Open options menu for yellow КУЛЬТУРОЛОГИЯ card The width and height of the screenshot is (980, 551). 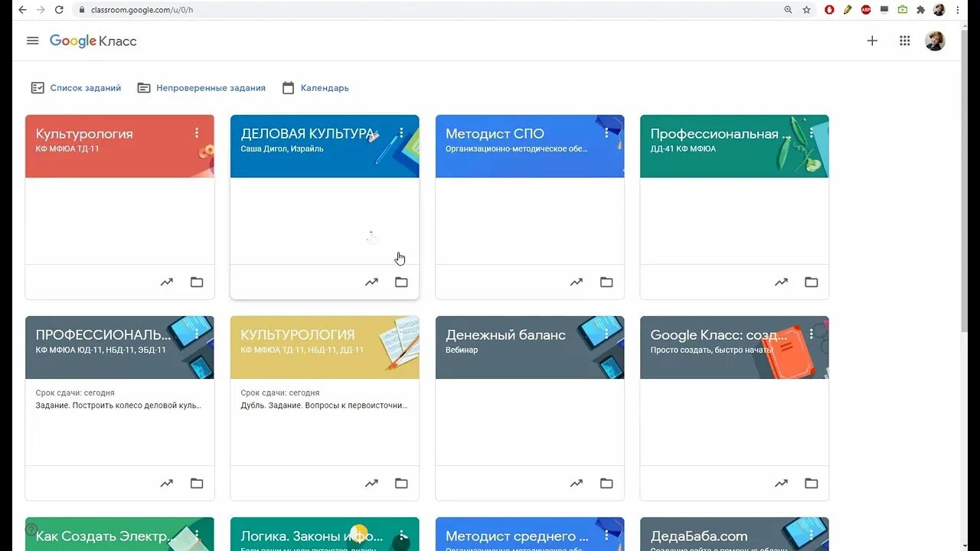401,334
